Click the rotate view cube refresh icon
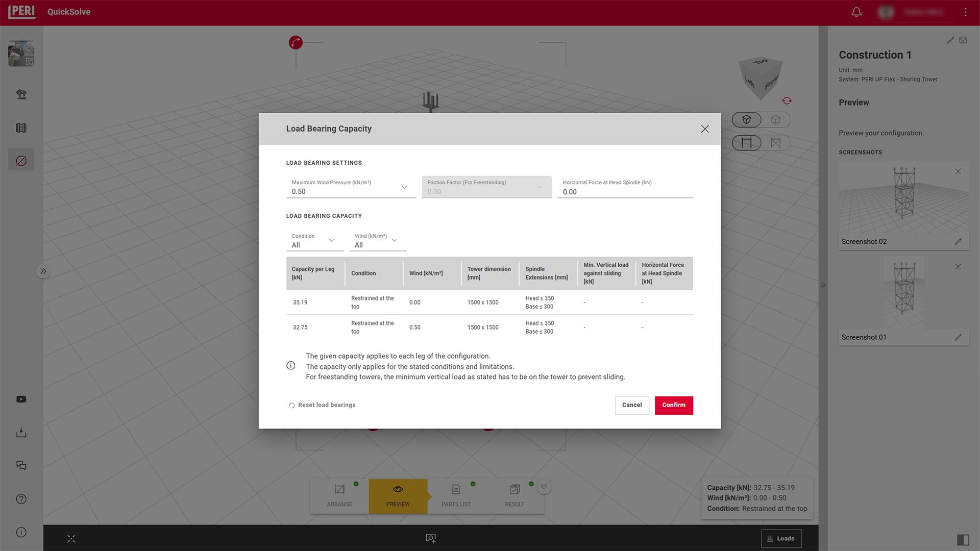The height and width of the screenshot is (551, 980). pos(787,101)
